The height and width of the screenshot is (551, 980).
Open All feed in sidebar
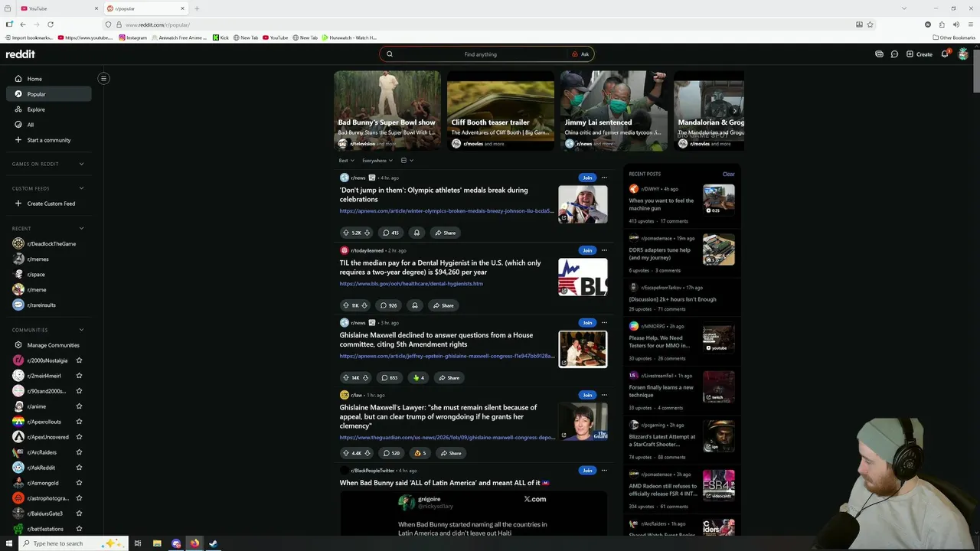[x=48, y=125]
